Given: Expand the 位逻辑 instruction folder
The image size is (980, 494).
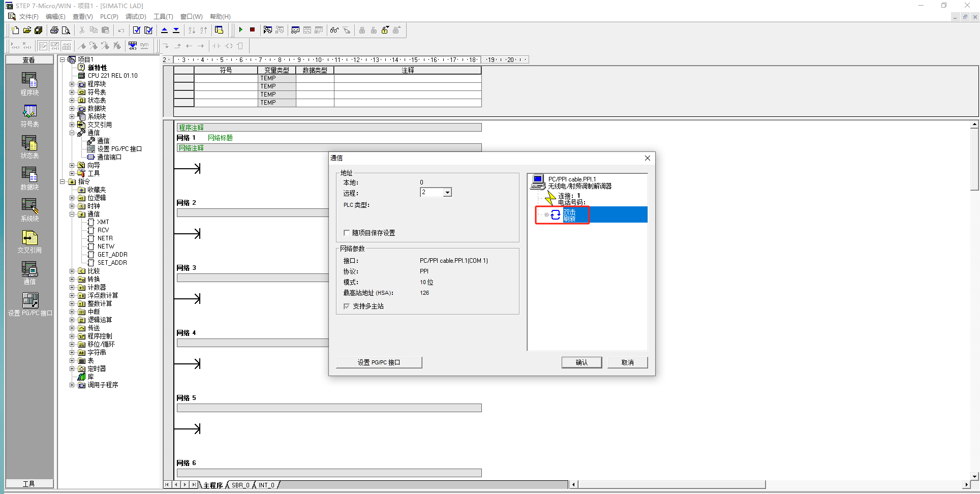Looking at the screenshot, I should (x=72, y=198).
